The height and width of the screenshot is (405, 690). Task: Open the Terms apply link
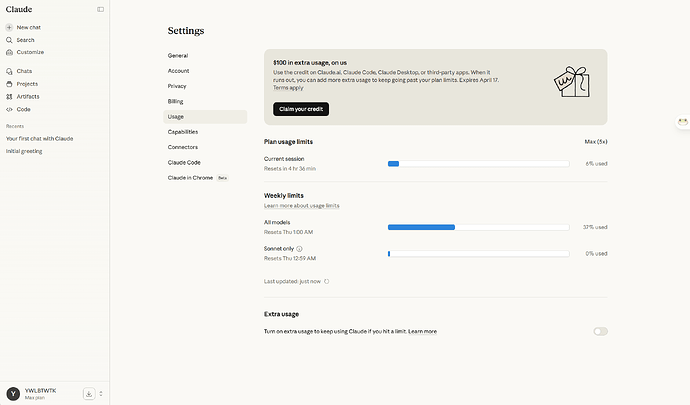click(x=288, y=88)
